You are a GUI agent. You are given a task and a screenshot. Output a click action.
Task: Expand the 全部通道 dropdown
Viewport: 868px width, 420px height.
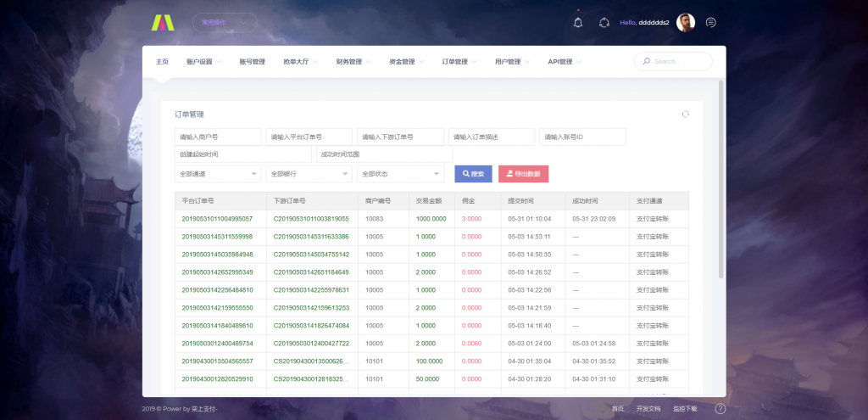point(218,174)
